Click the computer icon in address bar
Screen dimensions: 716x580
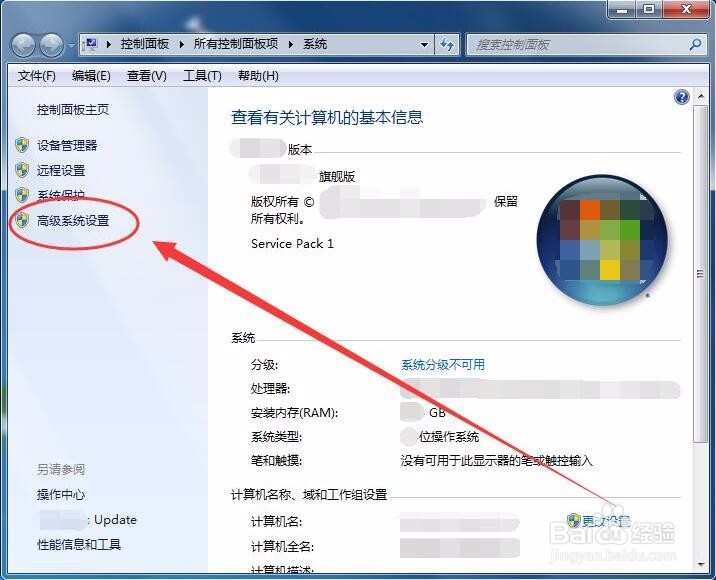(91, 44)
